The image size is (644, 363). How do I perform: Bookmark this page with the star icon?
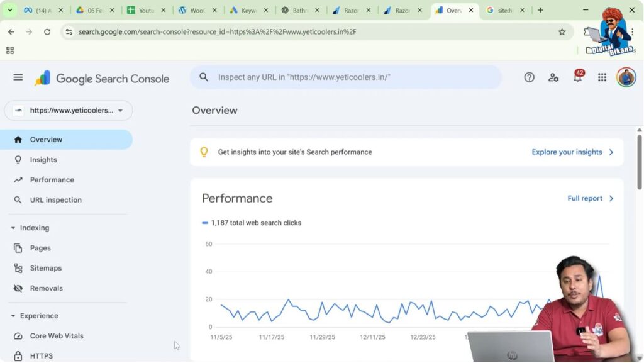point(562,31)
